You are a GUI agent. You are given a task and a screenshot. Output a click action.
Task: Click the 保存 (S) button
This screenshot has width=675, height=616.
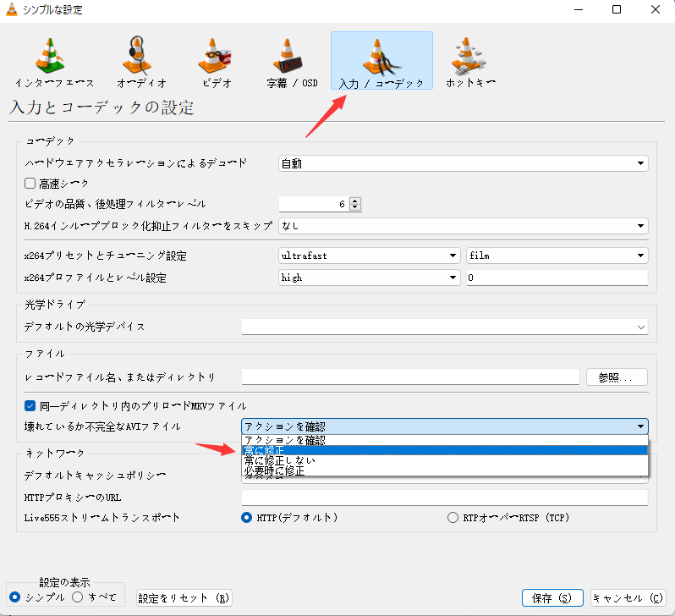click(x=552, y=597)
